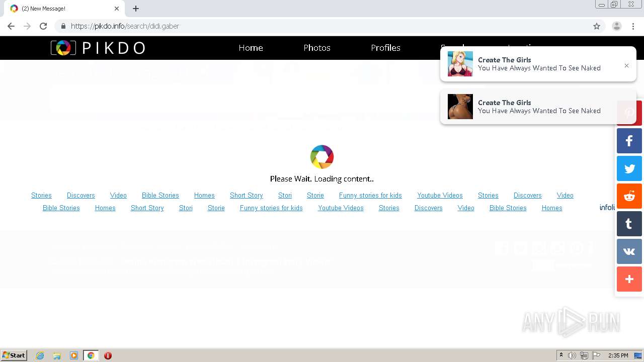Click the taskbar clock showing 2:35 PM
This screenshot has width=644, height=362.
pos(618,355)
